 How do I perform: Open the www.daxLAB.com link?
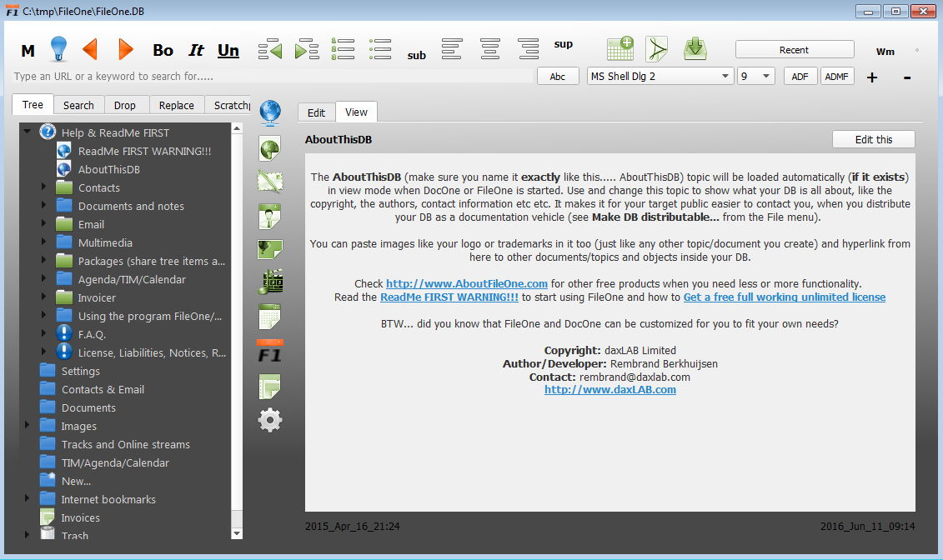pyautogui.click(x=609, y=389)
